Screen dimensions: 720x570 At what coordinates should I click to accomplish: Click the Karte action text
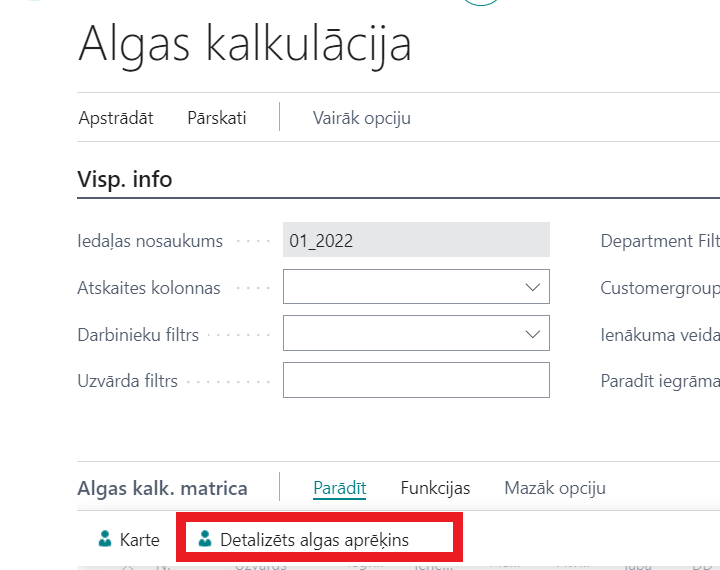coord(140,540)
